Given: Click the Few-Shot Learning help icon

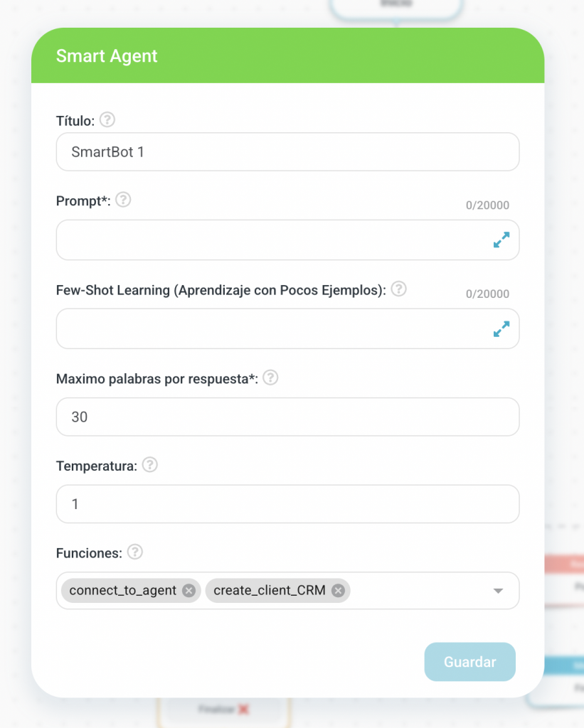Looking at the screenshot, I should [399, 289].
